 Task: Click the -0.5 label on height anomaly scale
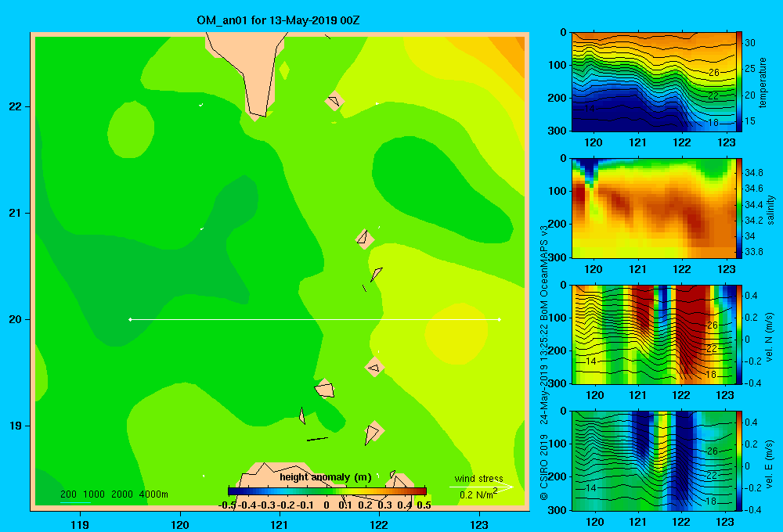tap(227, 505)
